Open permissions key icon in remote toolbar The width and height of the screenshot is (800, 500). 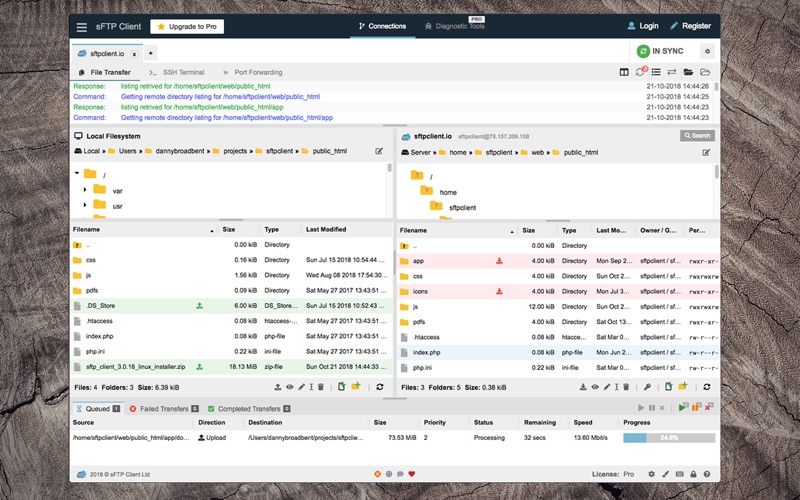(x=647, y=387)
